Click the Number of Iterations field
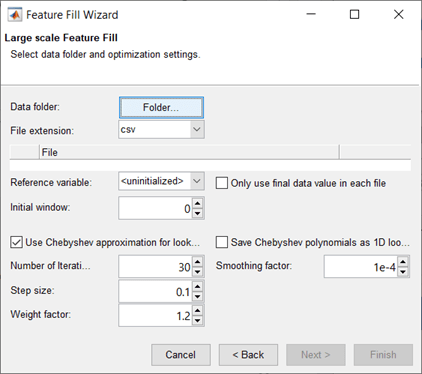The image size is (422, 374). pos(155,267)
